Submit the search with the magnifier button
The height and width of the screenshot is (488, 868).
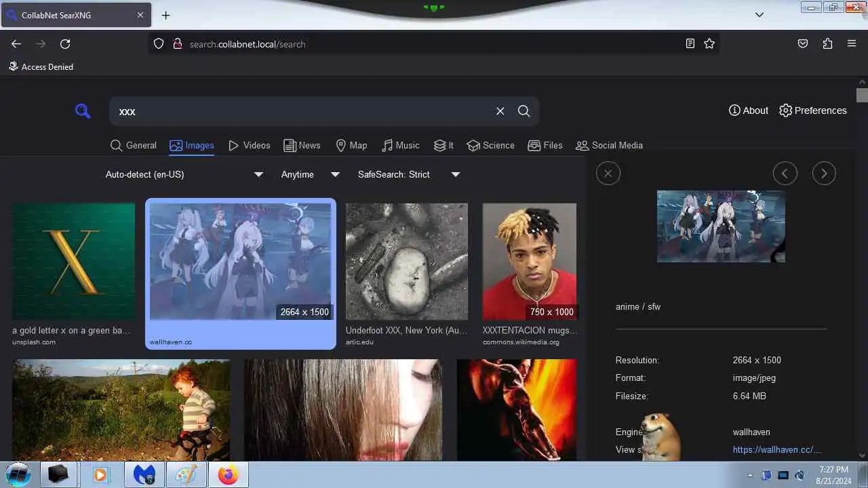click(x=524, y=111)
